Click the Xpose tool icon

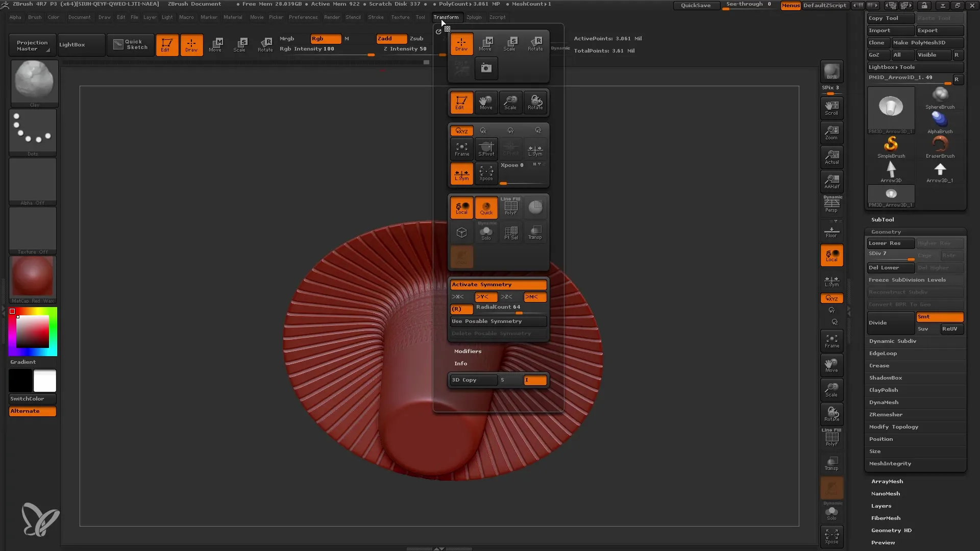[x=486, y=173]
